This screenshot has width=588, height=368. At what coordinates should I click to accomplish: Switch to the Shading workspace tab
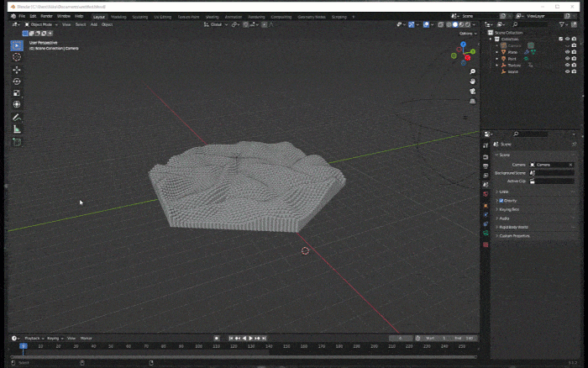click(x=212, y=17)
